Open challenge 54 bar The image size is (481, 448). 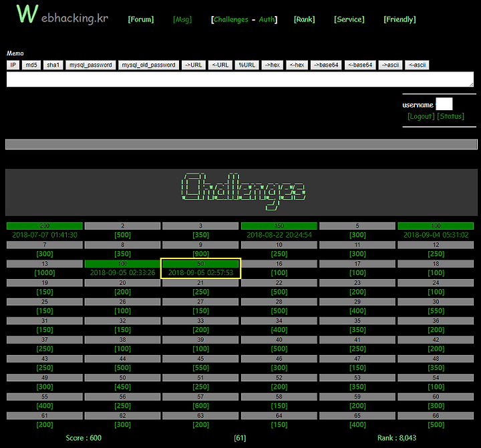436,378
